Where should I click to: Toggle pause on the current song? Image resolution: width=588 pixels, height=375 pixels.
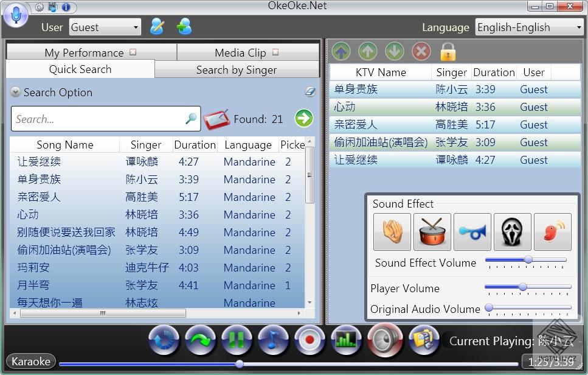[x=237, y=341]
